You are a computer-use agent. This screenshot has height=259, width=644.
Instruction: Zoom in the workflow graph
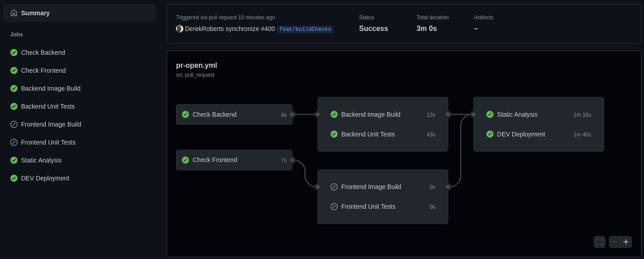point(626,242)
